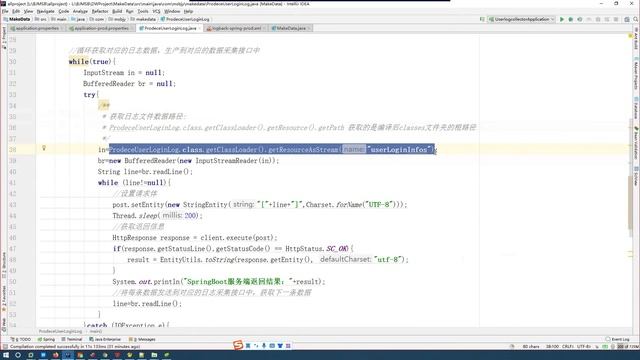This screenshot has height=360, width=640.
Task: Start debugging with the bug icon
Action: (571, 19)
